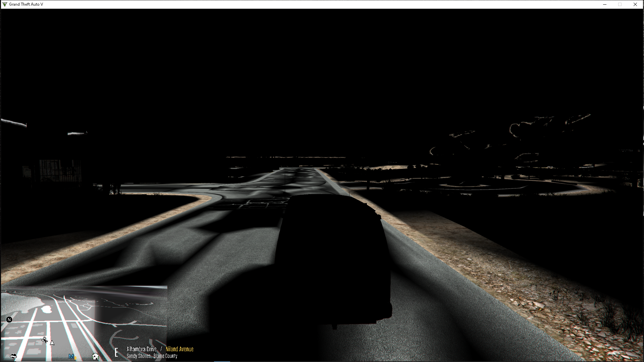Click the mask shop blip on minimap

tap(13, 356)
